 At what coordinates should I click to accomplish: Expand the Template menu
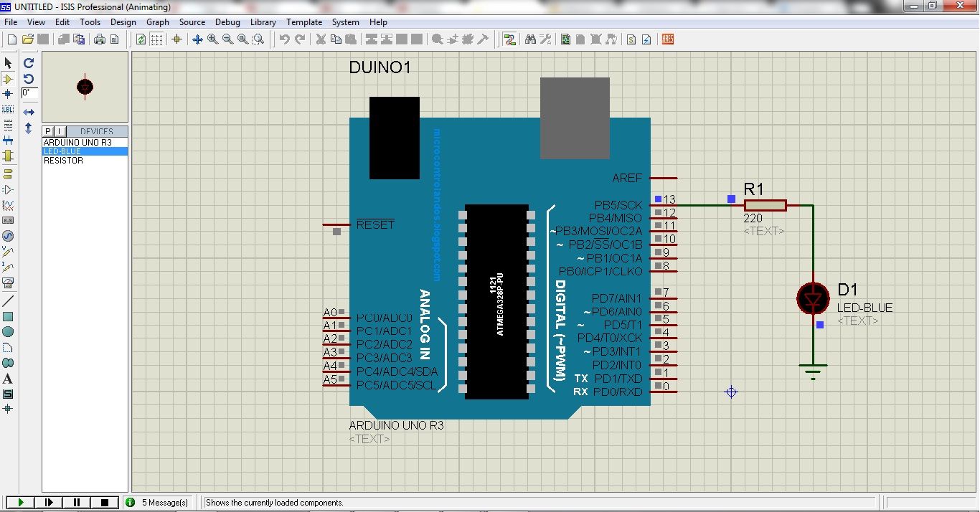(x=304, y=22)
